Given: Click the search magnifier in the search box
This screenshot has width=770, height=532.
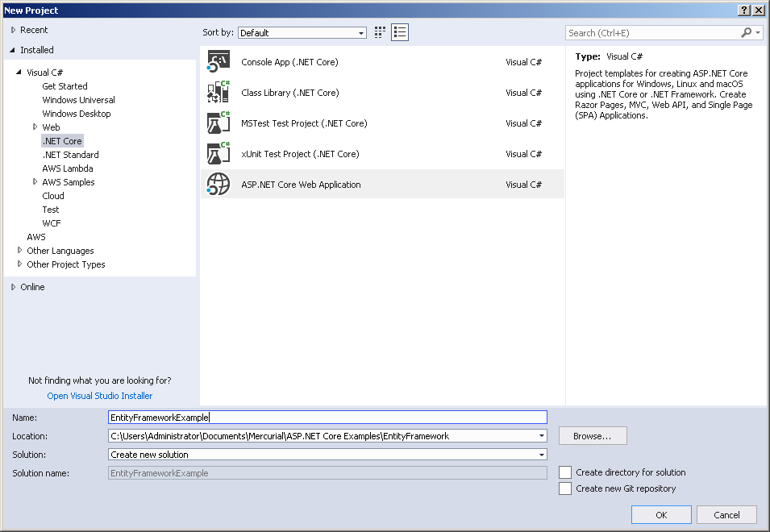Looking at the screenshot, I should (747, 31).
